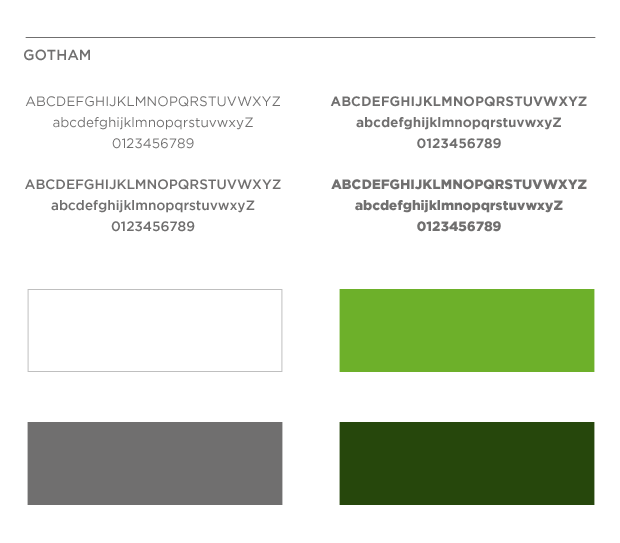This screenshot has width=620, height=543.
Task: Select light weight numerals 0123456789
Action: (153, 143)
